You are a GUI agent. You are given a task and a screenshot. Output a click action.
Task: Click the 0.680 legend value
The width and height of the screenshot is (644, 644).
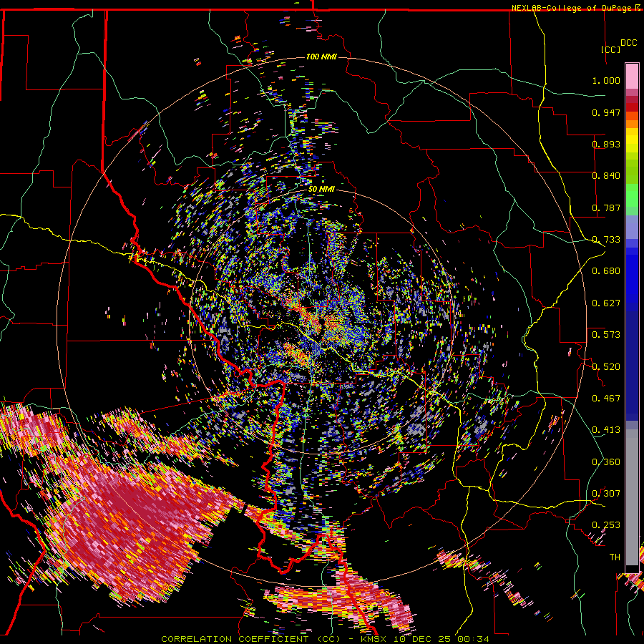click(x=606, y=271)
